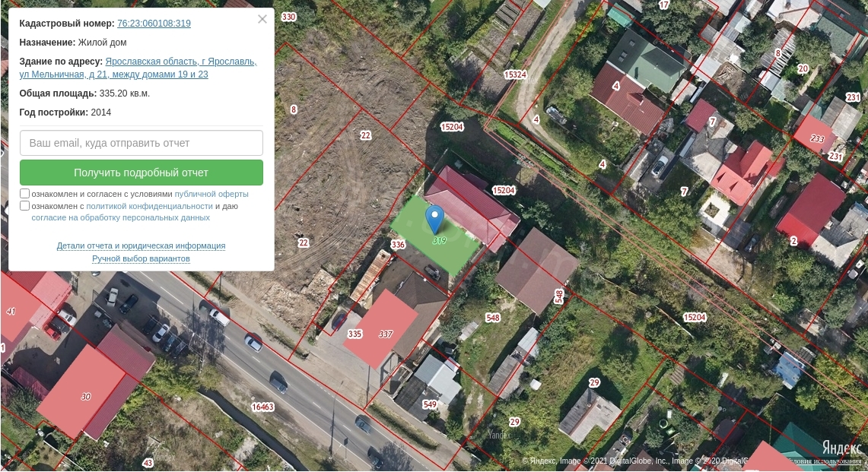Open cadastral number 76:23:060108:319 link
The height and width of the screenshot is (472, 868).
[x=154, y=24]
